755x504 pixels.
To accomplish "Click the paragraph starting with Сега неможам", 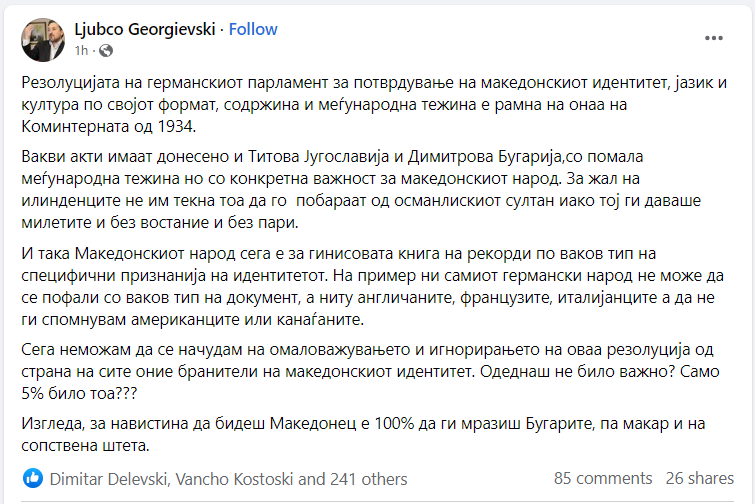I will (370, 371).
